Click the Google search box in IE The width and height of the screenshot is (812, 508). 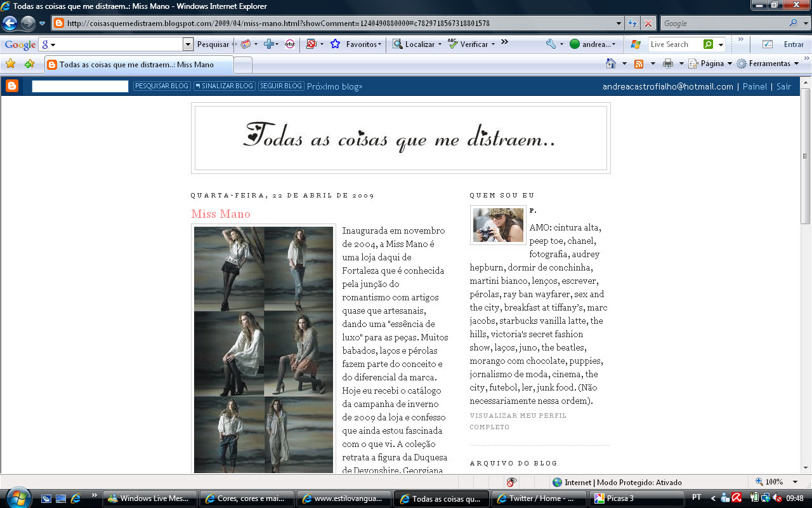click(x=723, y=23)
